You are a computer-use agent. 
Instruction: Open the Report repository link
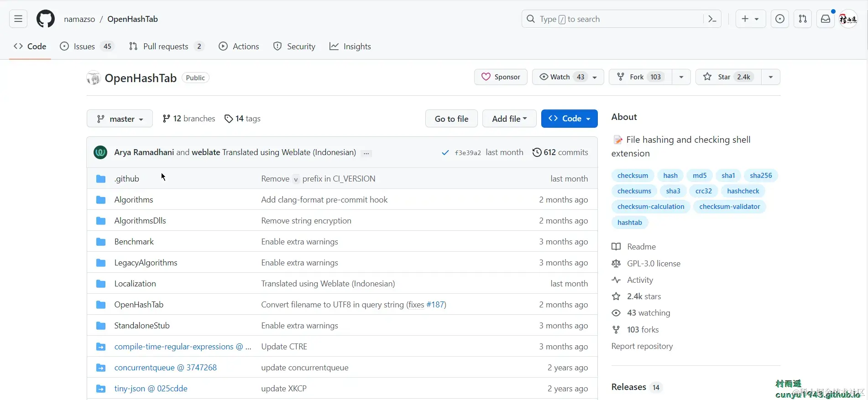point(642,346)
